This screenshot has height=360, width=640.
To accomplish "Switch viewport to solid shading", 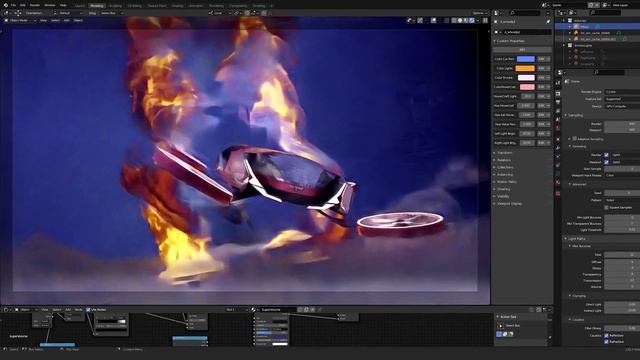I will click(460, 20).
